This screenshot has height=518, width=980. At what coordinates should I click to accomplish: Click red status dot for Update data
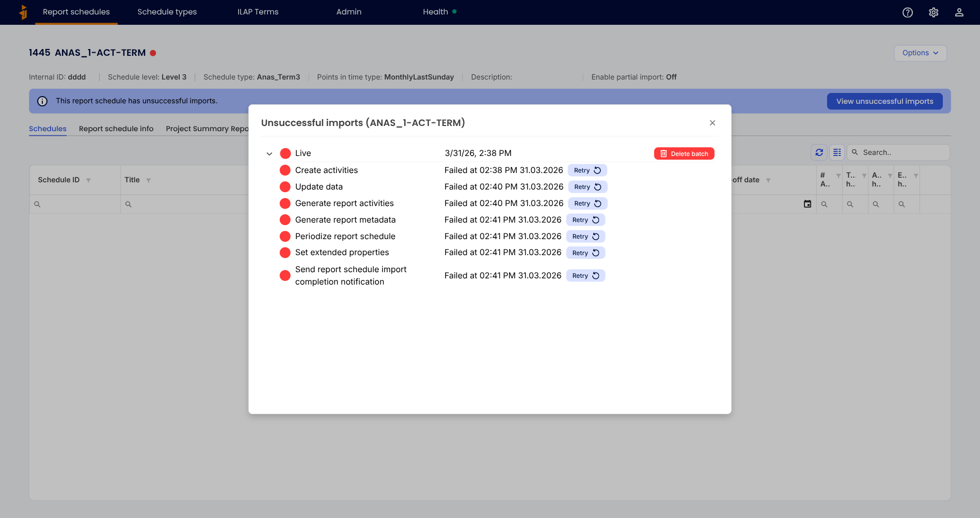point(285,187)
